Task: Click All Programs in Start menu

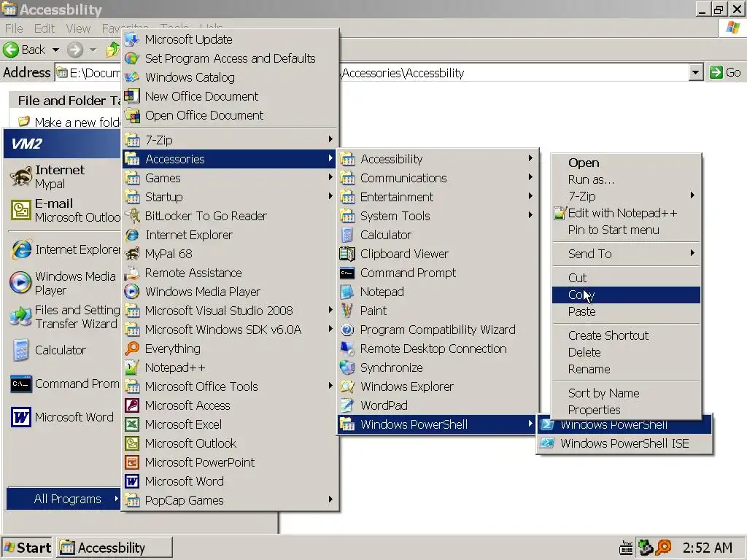Action: click(x=63, y=499)
